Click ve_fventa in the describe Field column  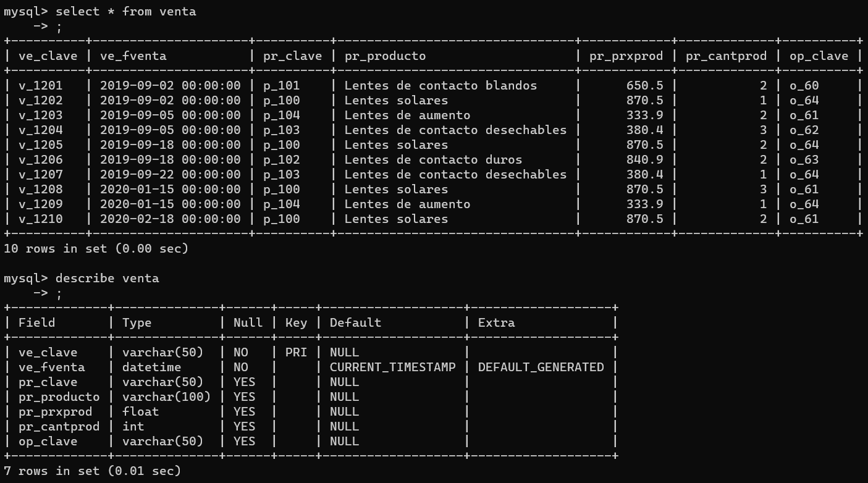pyautogui.click(x=52, y=367)
